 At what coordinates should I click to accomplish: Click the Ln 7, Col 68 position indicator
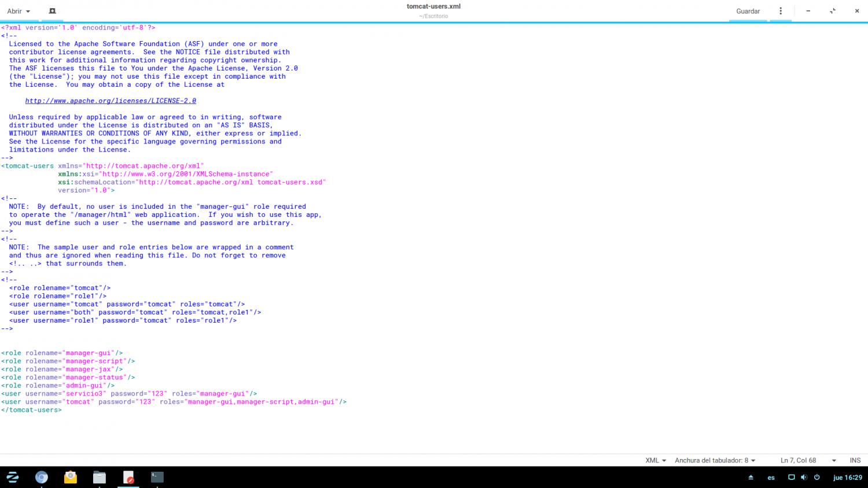click(x=798, y=460)
